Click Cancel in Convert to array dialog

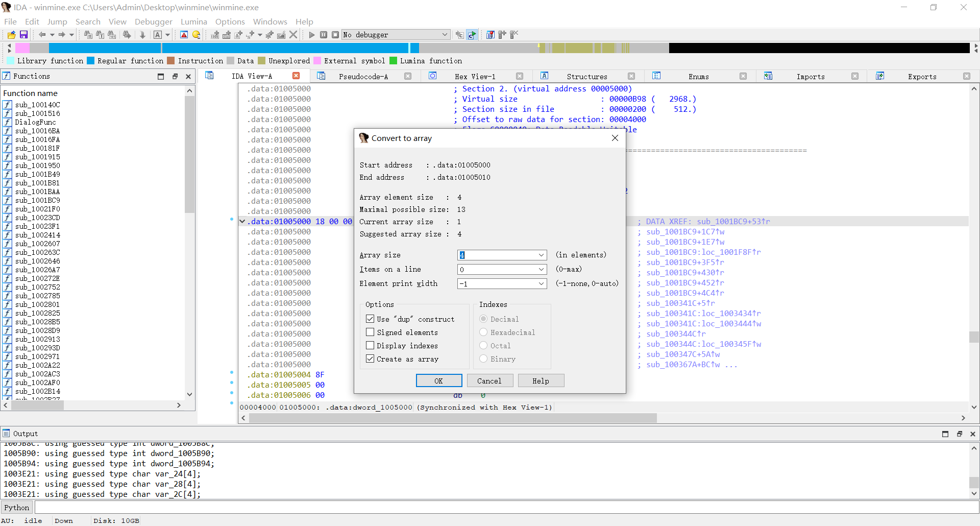[489, 381]
